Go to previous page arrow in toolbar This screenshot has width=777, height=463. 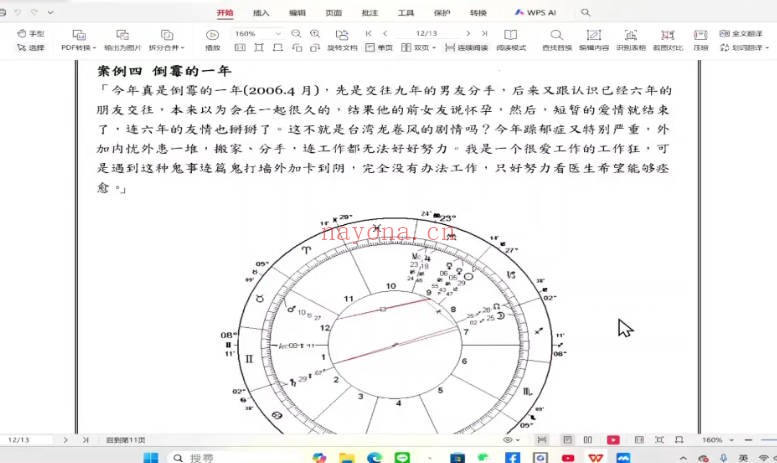[385, 33]
